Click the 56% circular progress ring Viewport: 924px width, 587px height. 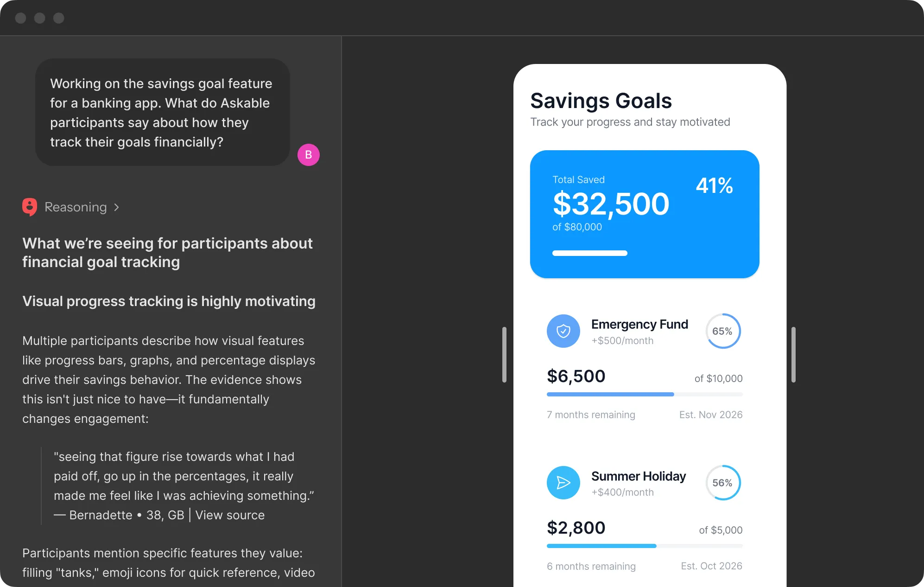(x=723, y=483)
